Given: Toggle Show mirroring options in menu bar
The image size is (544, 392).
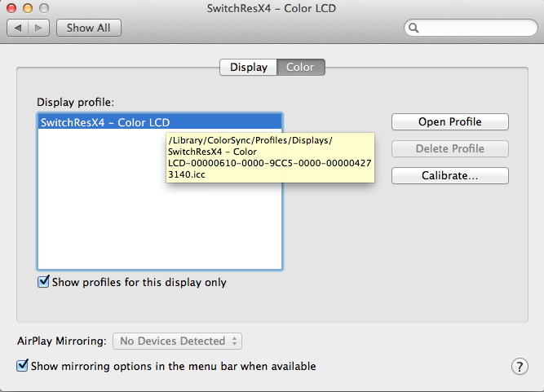Looking at the screenshot, I should [x=22, y=366].
